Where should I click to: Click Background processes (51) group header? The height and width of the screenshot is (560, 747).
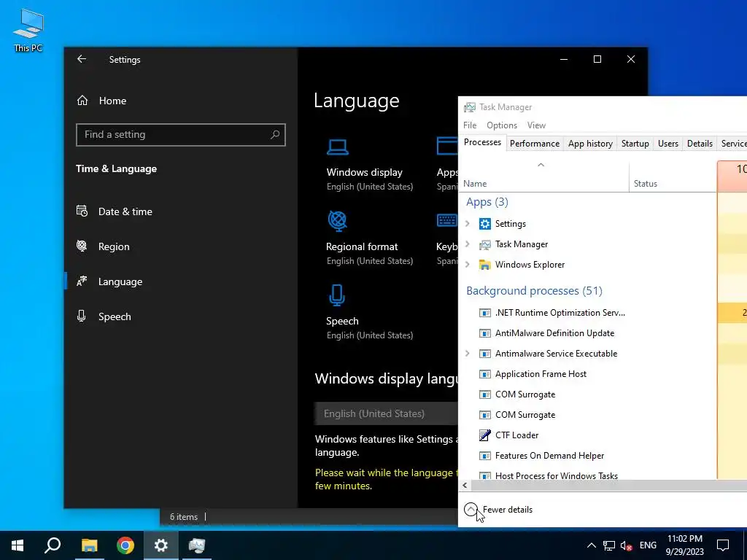(x=534, y=290)
